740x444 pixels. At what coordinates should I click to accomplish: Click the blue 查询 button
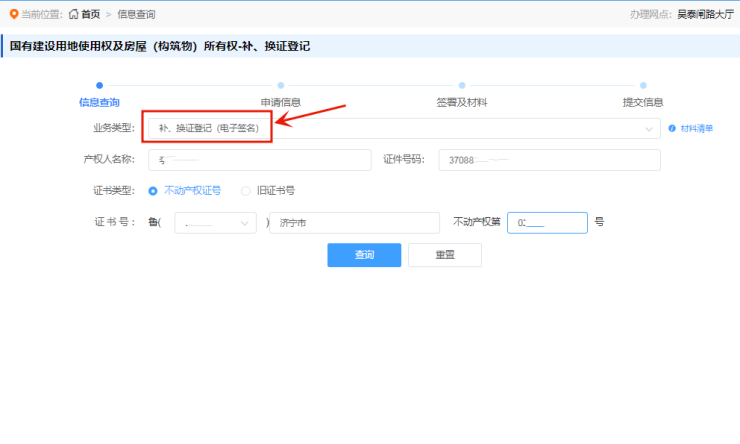(364, 255)
